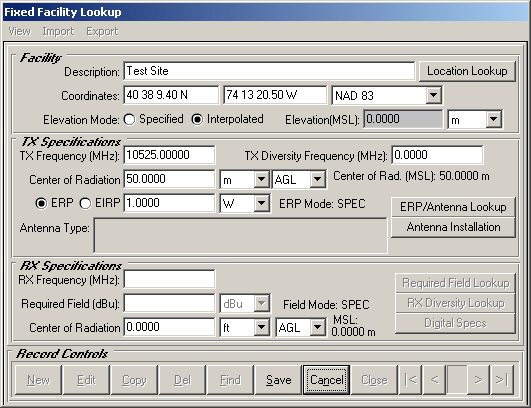Screen dimensions: 531x408
Task: Click the Del record button
Action: pyautogui.click(x=183, y=380)
